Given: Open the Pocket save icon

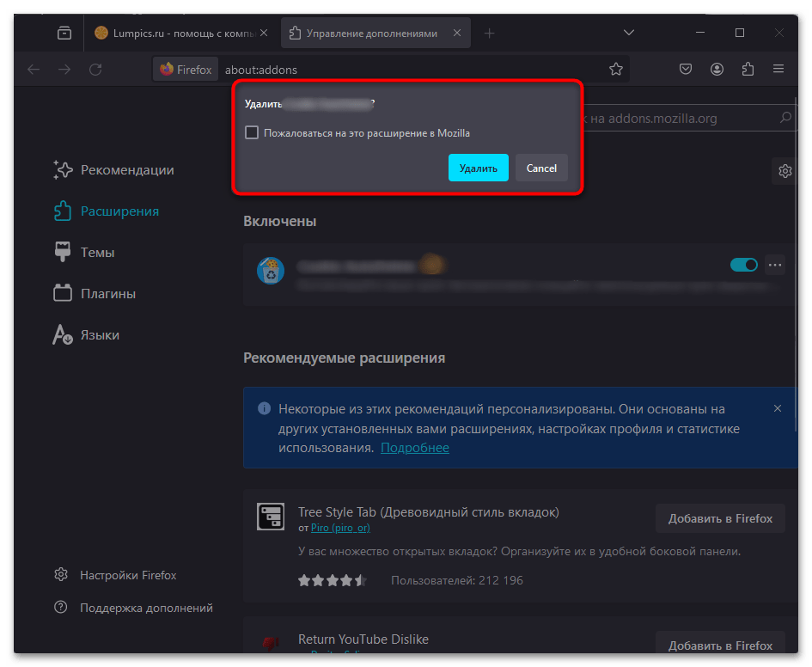Looking at the screenshot, I should click(686, 69).
